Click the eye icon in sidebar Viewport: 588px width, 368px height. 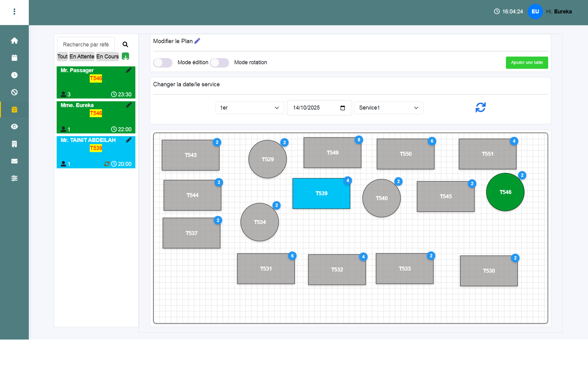point(14,126)
